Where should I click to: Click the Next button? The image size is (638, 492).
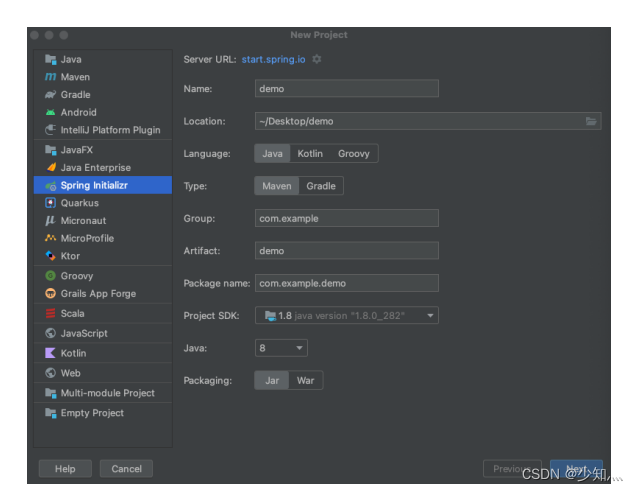(576, 469)
